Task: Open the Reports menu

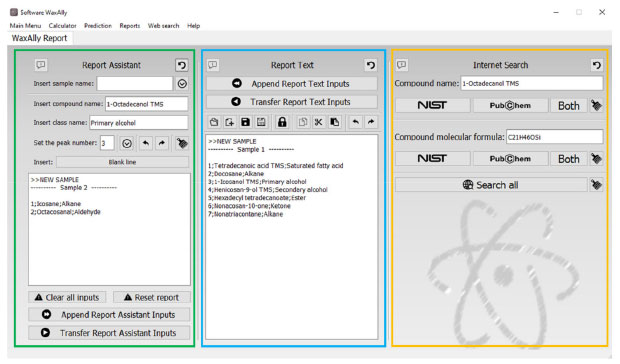Action: click(130, 26)
